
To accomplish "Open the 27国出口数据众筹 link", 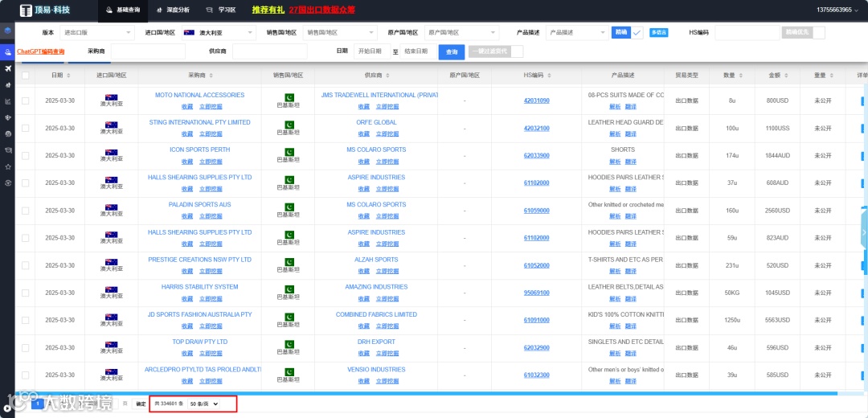I will click(x=322, y=10).
